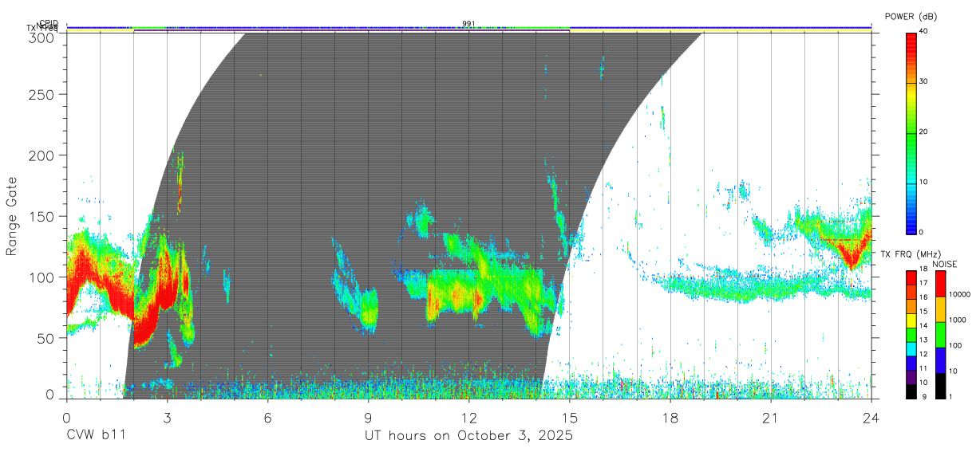Click the 6 hour tick on UT axis

click(267, 418)
